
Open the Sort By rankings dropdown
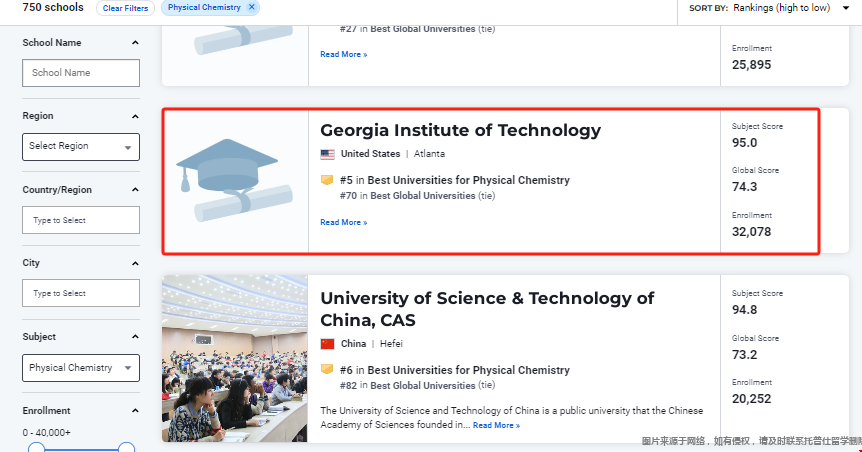click(792, 8)
